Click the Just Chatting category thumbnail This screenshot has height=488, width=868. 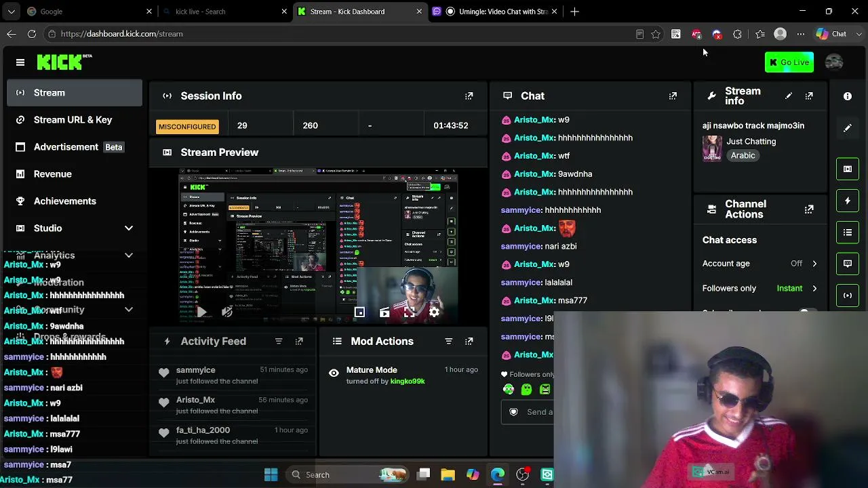coord(712,148)
